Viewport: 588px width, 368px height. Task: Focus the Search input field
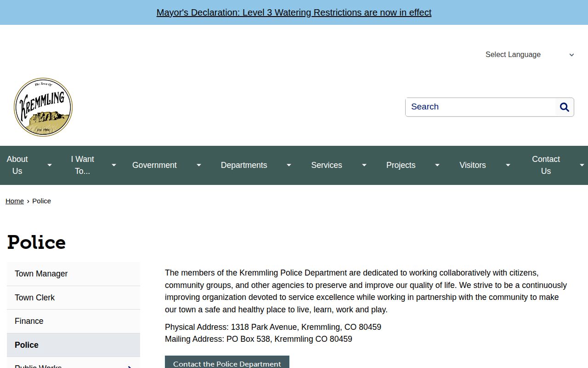click(481, 107)
